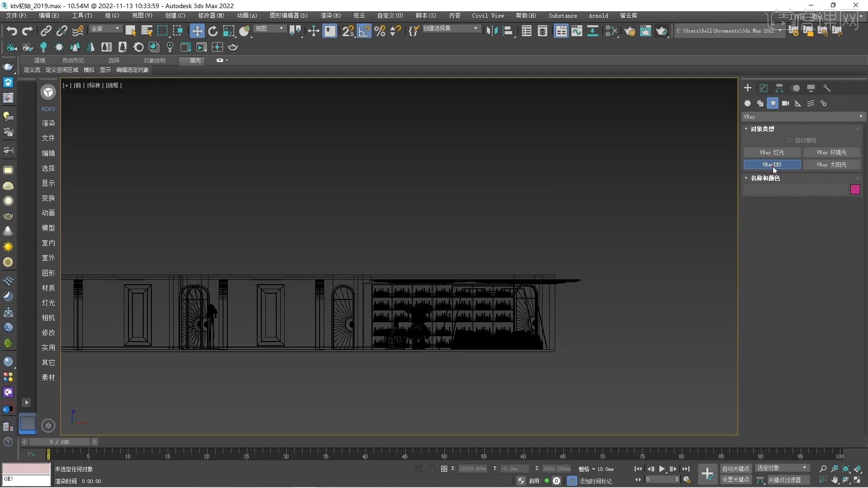Enable the 自动栅格 checkbox
The height and width of the screenshot is (488, 868).
790,141
